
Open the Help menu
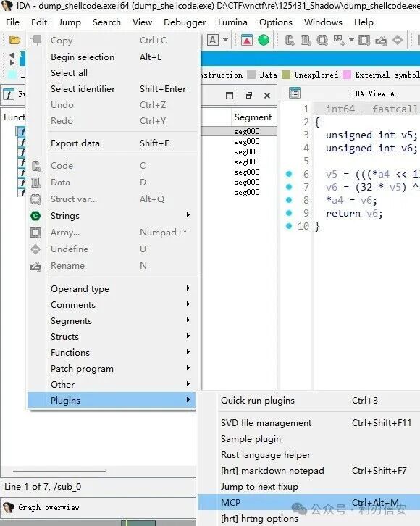[364, 22]
